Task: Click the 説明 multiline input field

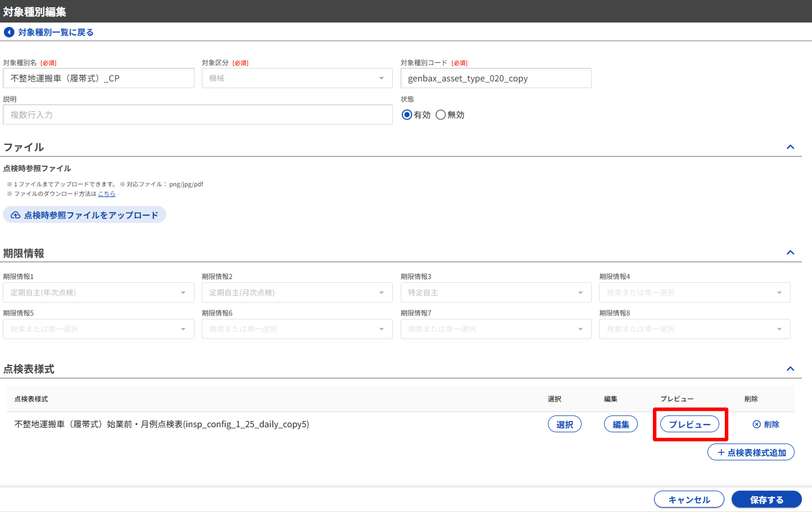Action: pos(198,115)
